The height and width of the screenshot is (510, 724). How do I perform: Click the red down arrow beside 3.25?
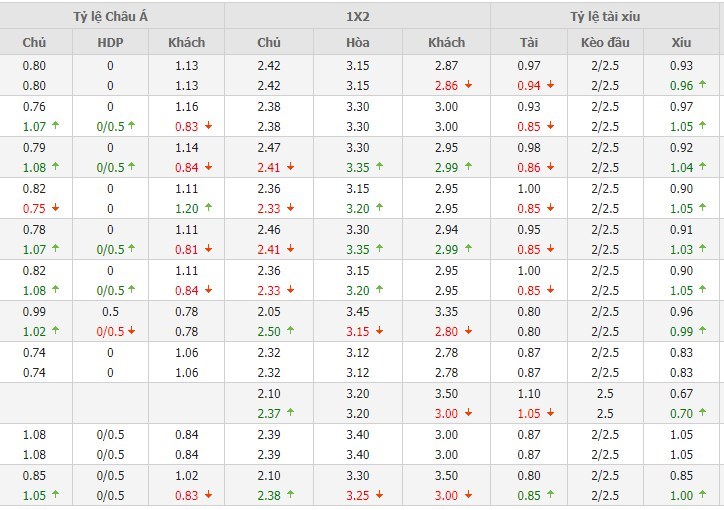378,495
